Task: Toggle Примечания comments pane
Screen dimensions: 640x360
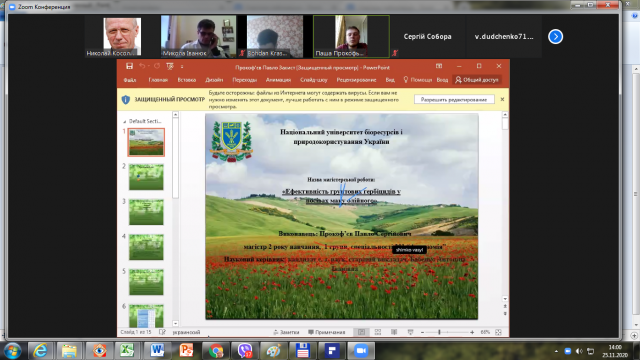Action: click(x=327, y=332)
